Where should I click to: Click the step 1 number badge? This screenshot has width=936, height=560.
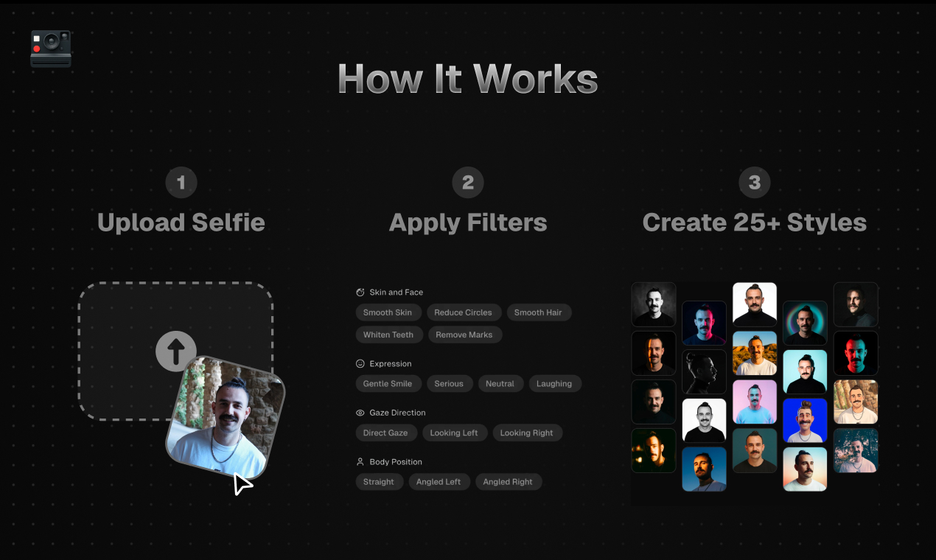pyautogui.click(x=181, y=182)
